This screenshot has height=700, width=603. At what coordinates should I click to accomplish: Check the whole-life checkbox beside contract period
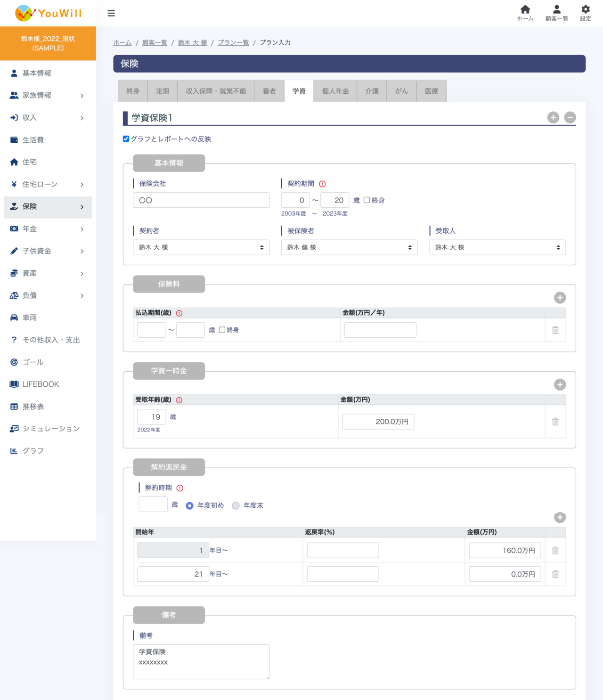[x=367, y=200]
